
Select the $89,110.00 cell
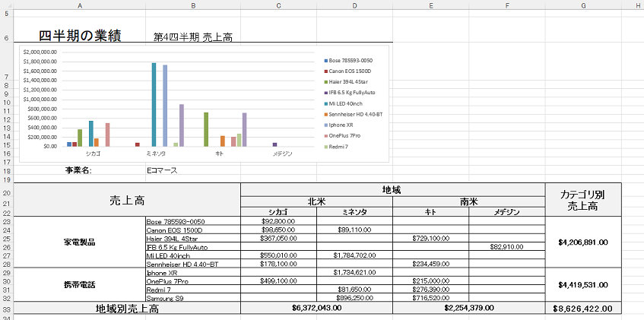(x=354, y=230)
